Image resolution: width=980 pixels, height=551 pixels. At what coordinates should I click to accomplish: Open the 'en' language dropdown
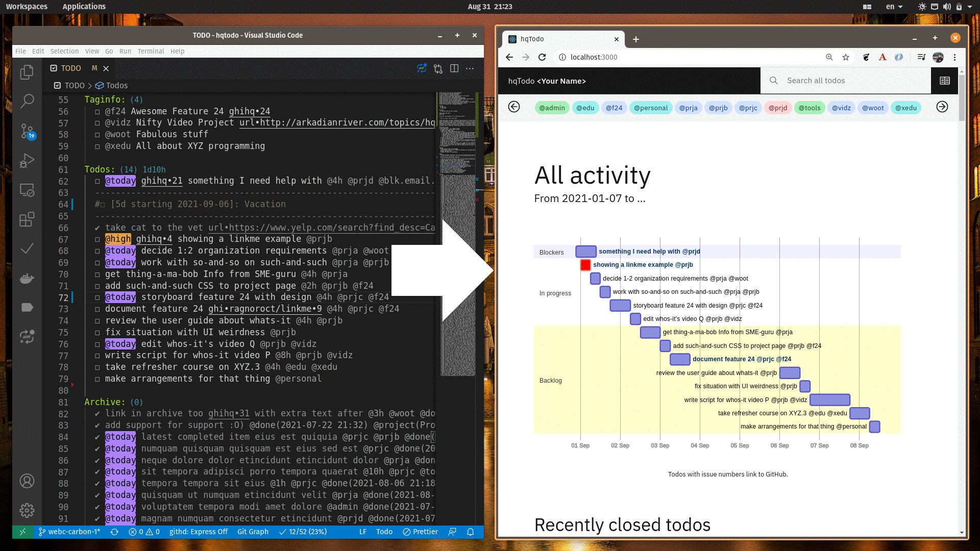[x=894, y=7]
